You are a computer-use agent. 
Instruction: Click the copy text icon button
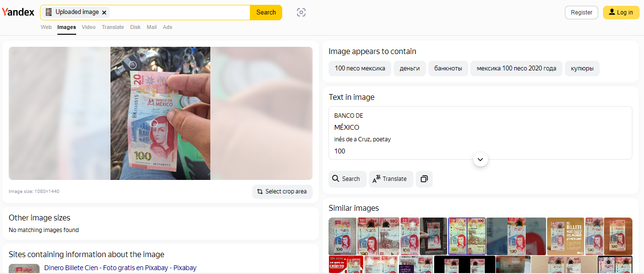424,179
